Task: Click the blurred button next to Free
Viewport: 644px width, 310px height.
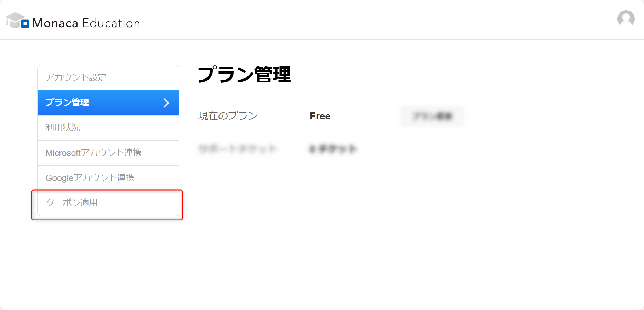Action: 432,116
